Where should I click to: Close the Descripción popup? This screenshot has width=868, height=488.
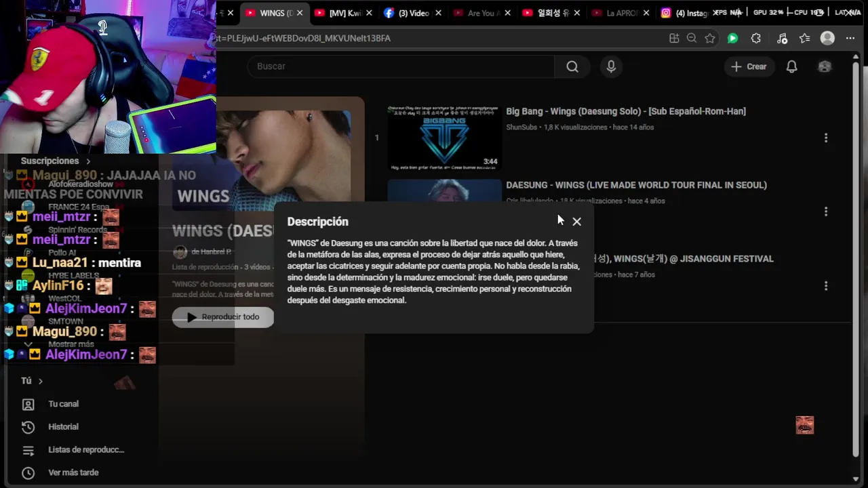[x=576, y=222]
